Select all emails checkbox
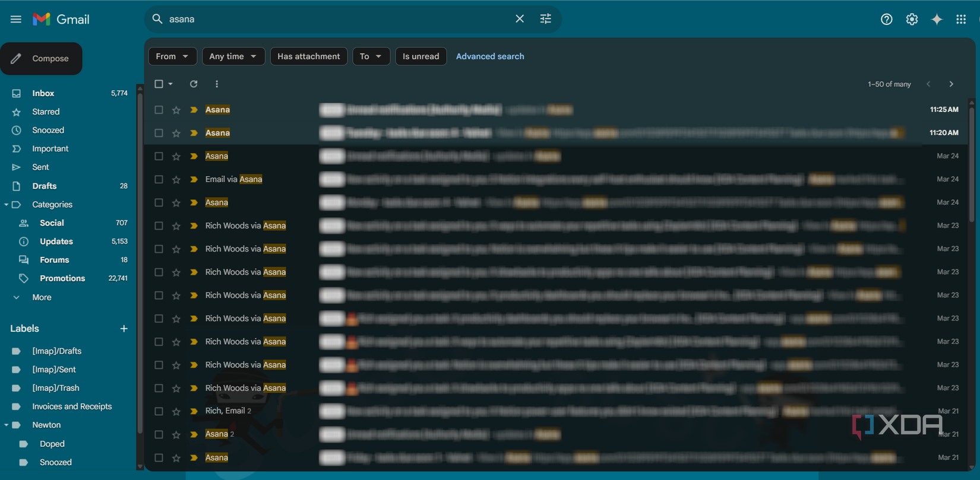 pyautogui.click(x=159, y=84)
